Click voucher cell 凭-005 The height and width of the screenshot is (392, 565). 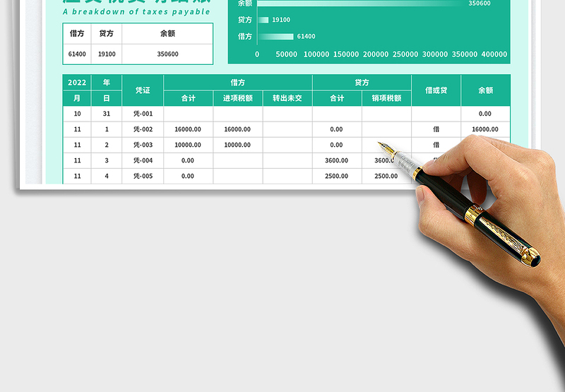click(x=143, y=176)
